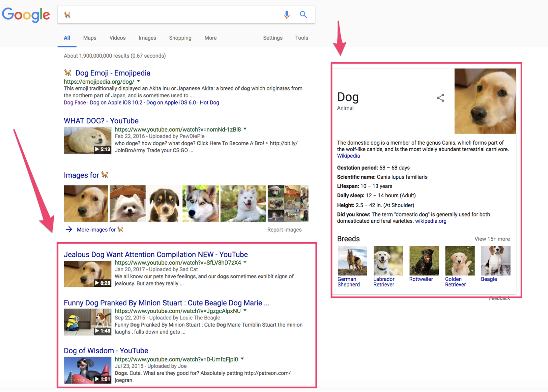
Task: Play the Minion Stuart beagle video thumbnail
Action: [88, 322]
